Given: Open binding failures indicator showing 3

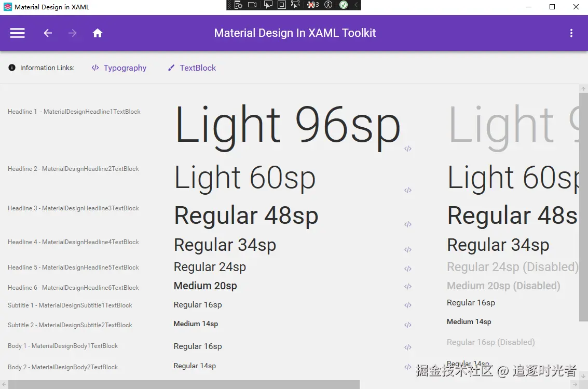Looking at the screenshot, I should (x=313, y=5).
